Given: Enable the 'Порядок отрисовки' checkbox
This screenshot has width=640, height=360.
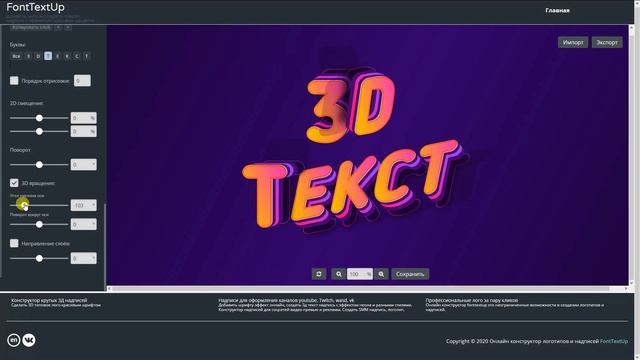Looking at the screenshot, I should (14, 80).
